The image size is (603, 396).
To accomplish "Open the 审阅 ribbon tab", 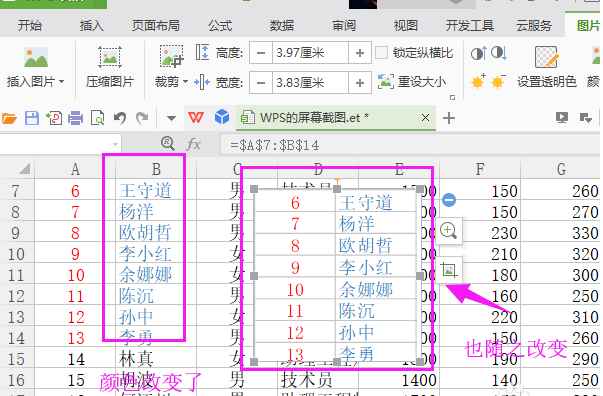I will tap(344, 26).
